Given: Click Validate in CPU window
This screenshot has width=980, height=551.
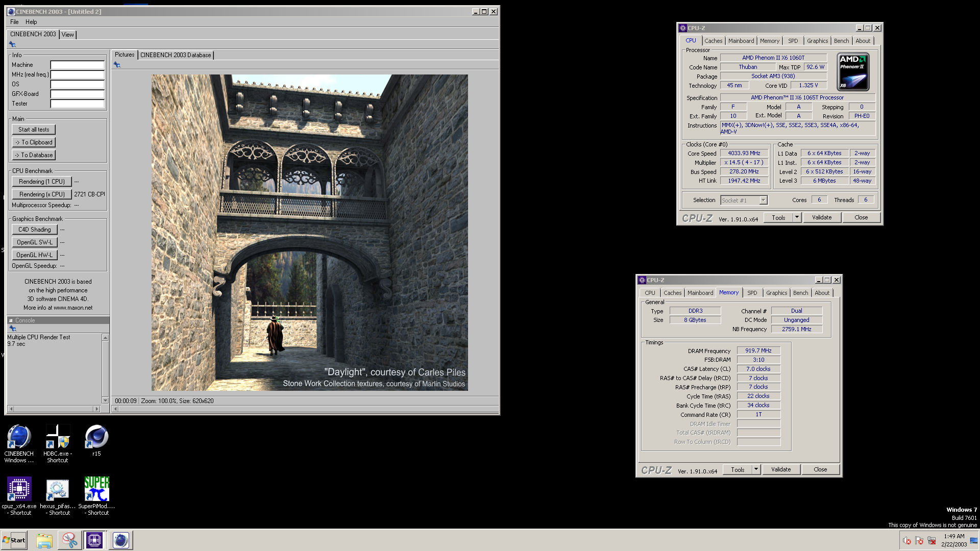Looking at the screenshot, I should (822, 217).
